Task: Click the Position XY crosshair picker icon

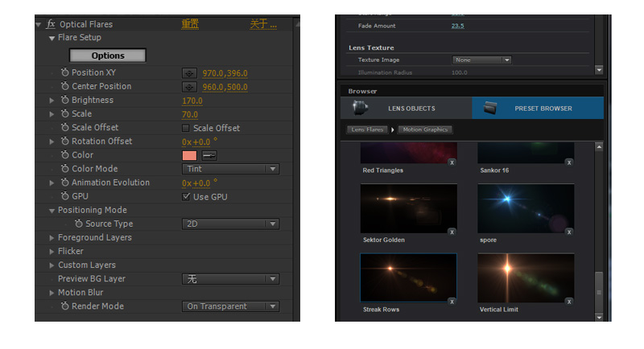Action: point(189,73)
